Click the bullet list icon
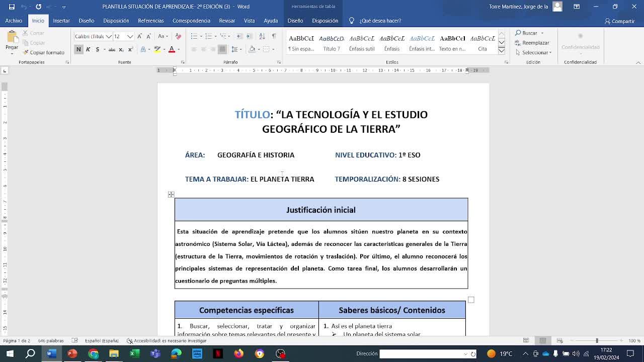The image size is (644, 362). (x=194, y=36)
